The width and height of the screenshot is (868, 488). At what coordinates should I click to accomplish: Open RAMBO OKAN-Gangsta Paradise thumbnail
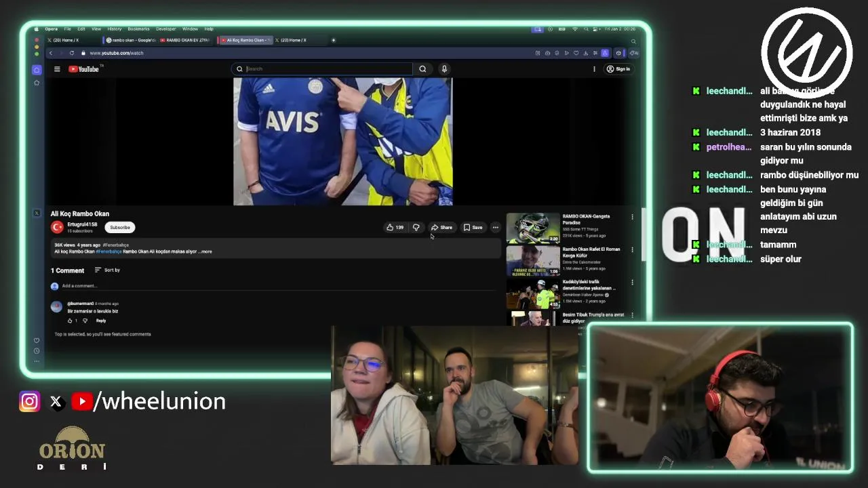pos(533,228)
